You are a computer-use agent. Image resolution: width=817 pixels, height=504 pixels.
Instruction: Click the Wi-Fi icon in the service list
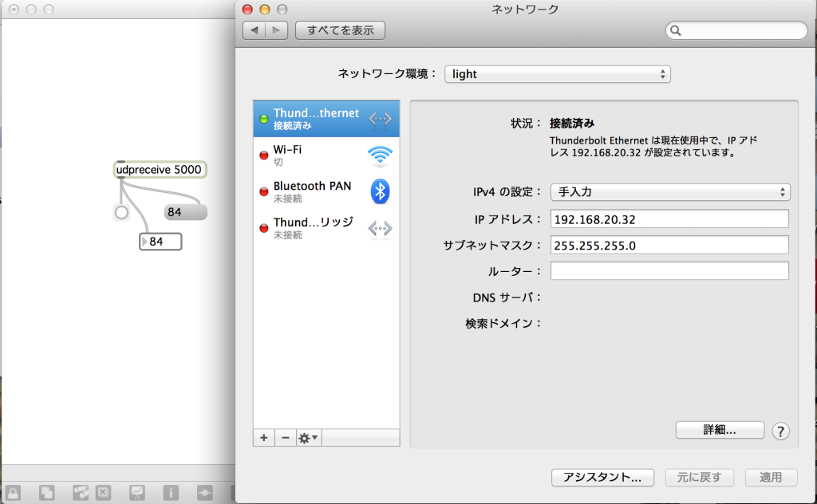[x=379, y=155]
